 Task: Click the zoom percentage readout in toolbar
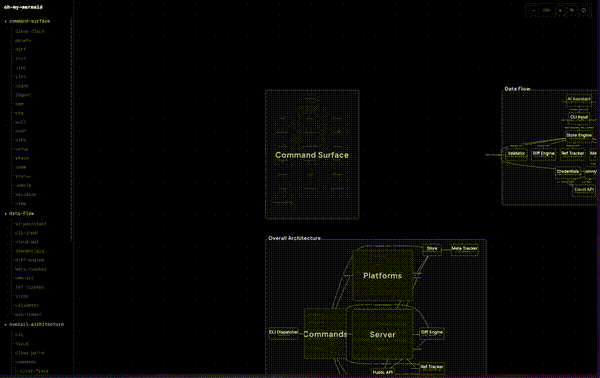[x=547, y=10]
